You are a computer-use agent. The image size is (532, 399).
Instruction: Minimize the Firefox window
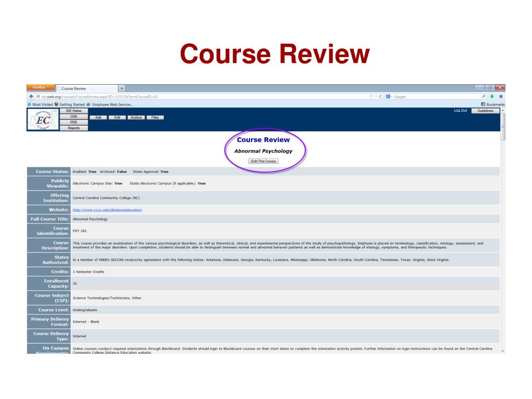(479, 88)
